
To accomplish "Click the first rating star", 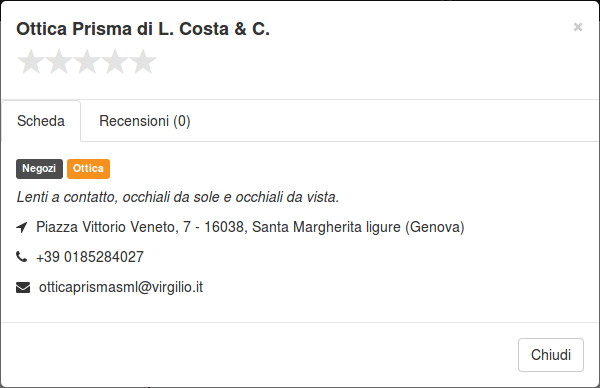I will coord(31,62).
